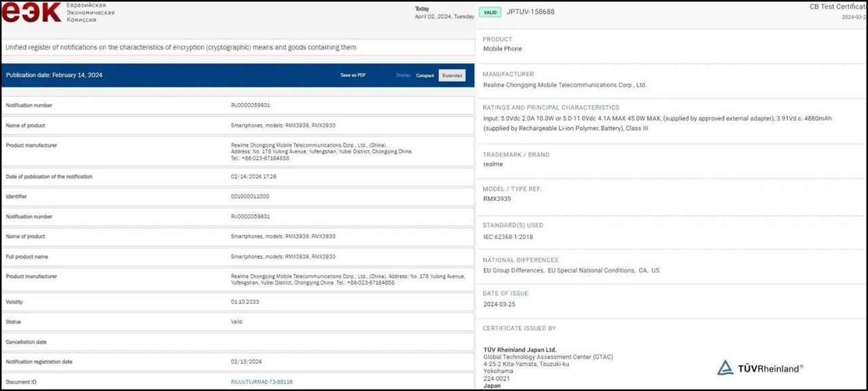This screenshot has height=391, width=868.
Task: Click brand value realme
Action: click(x=493, y=164)
